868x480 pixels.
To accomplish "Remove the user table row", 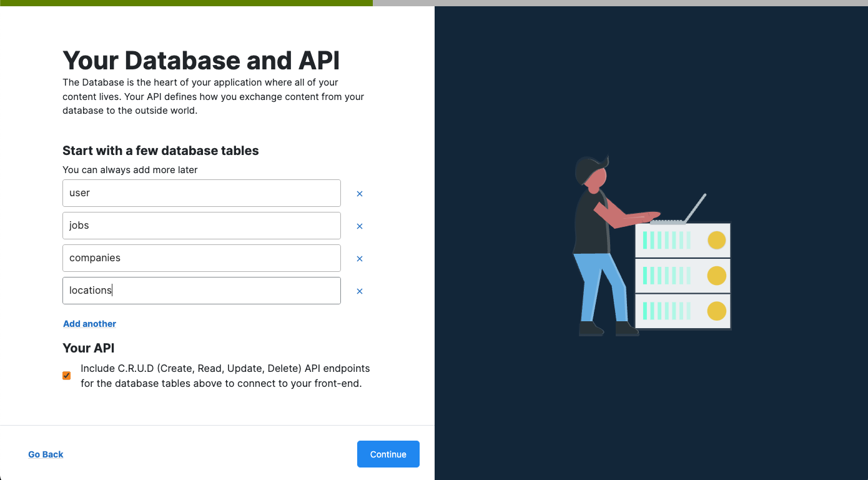I will pos(360,194).
